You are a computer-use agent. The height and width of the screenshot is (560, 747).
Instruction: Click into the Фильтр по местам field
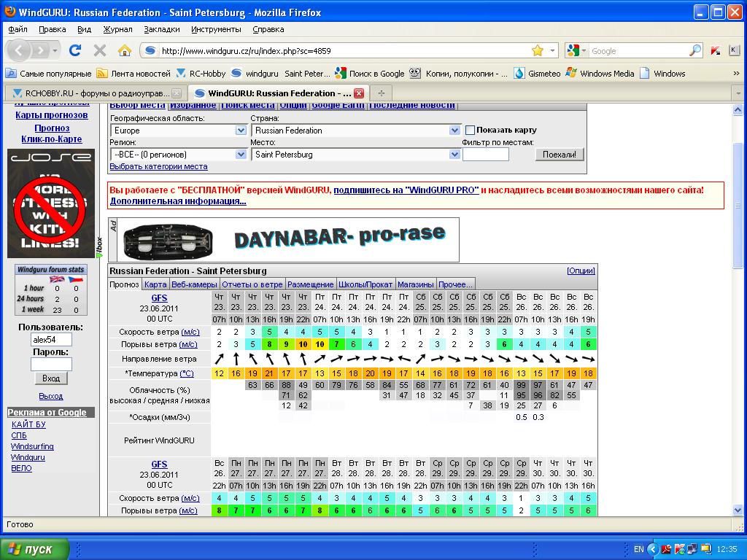(x=485, y=155)
